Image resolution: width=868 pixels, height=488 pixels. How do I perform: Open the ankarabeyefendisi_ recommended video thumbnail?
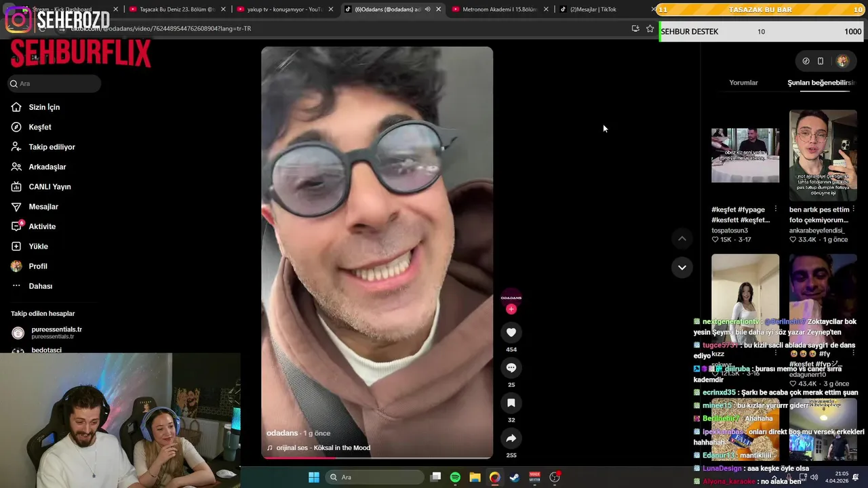click(x=823, y=155)
